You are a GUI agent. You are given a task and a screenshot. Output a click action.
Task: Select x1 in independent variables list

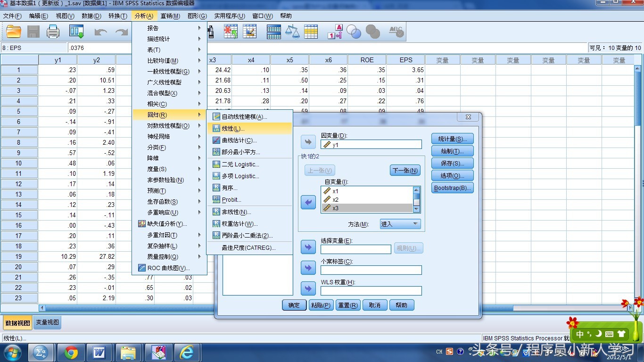367,191
